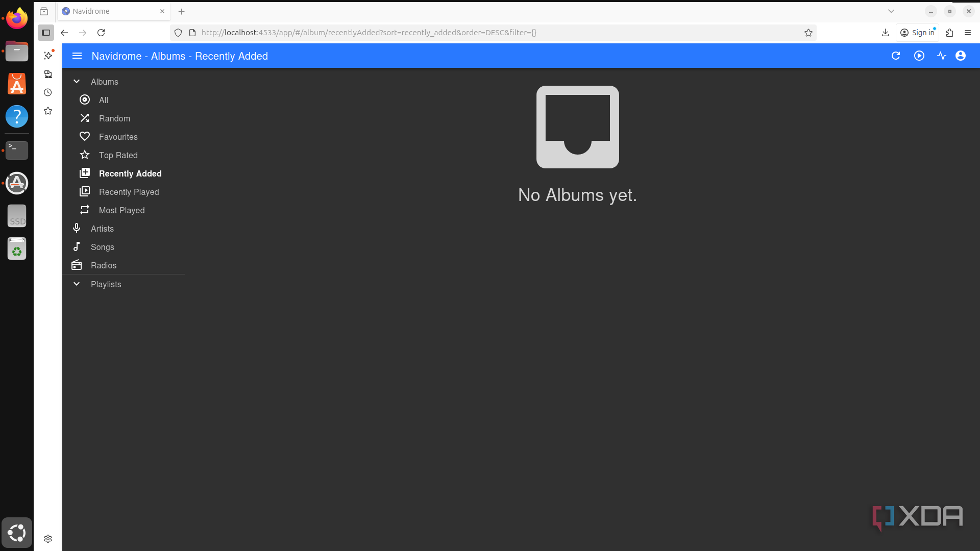Open the activity pulse icon
Screen dimensions: 980x551
pyautogui.click(x=942, y=56)
